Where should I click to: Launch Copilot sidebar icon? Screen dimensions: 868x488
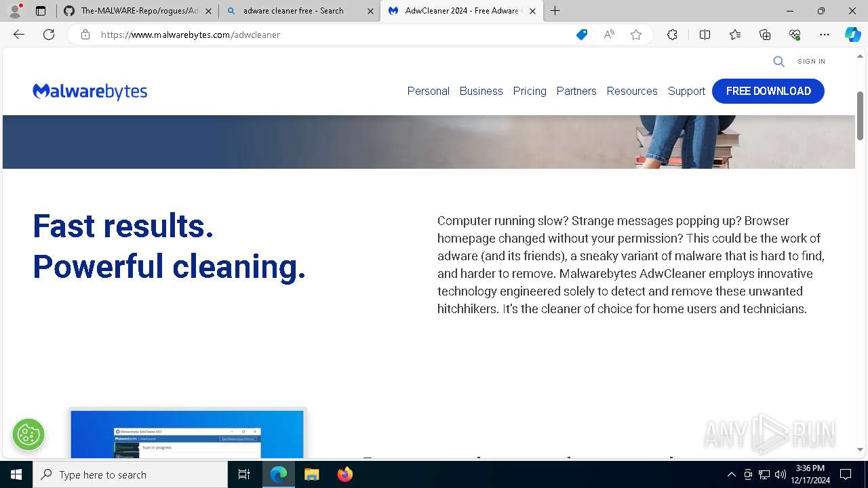point(852,35)
